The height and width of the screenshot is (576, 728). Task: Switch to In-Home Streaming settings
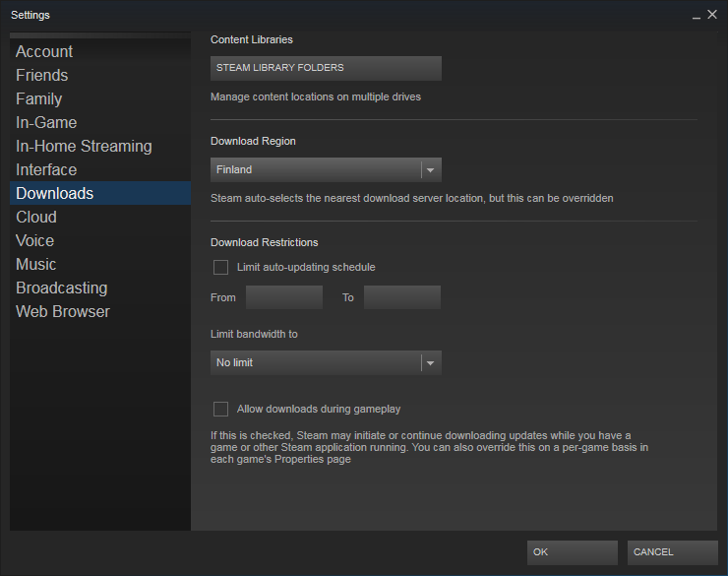pos(99,147)
